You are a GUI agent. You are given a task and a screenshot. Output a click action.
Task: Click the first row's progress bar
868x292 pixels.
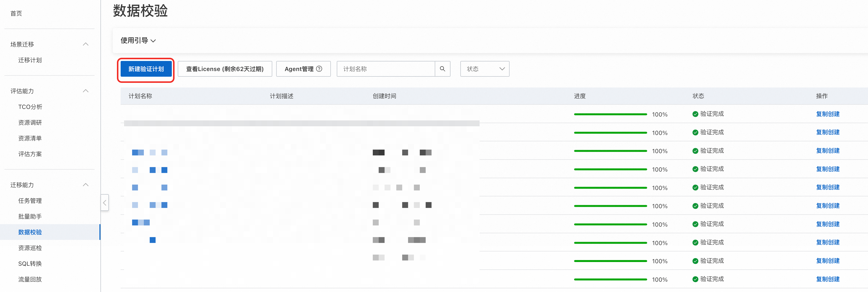pos(610,114)
